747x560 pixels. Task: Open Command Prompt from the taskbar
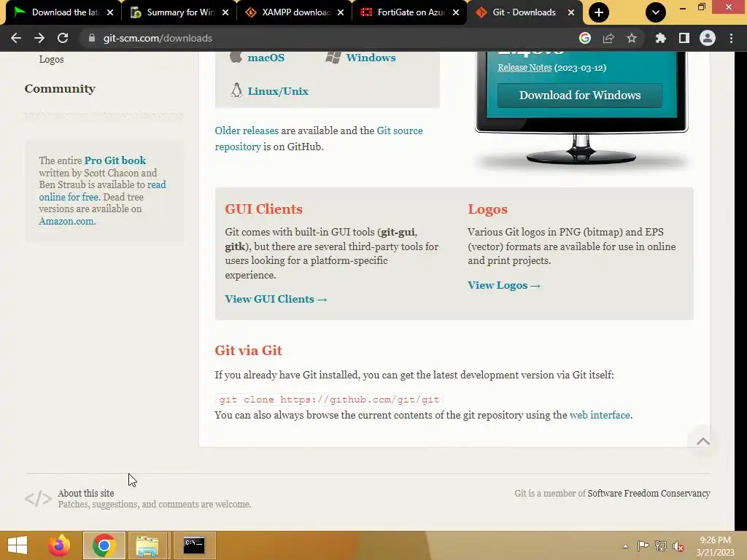[x=194, y=545]
